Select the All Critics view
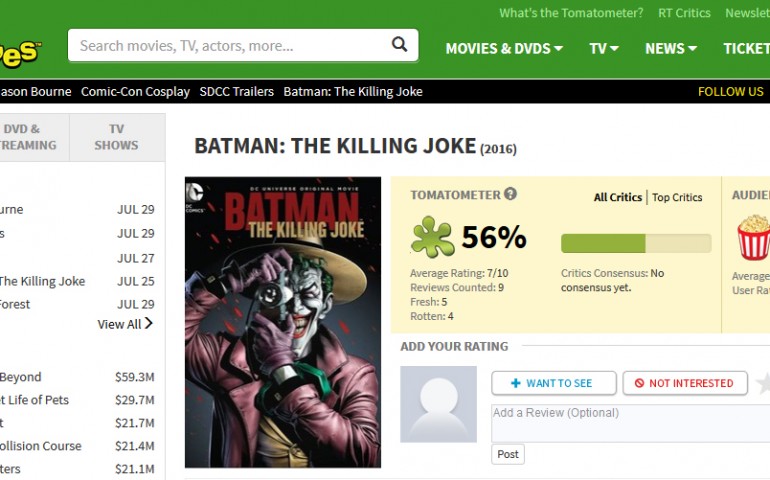 pos(618,198)
